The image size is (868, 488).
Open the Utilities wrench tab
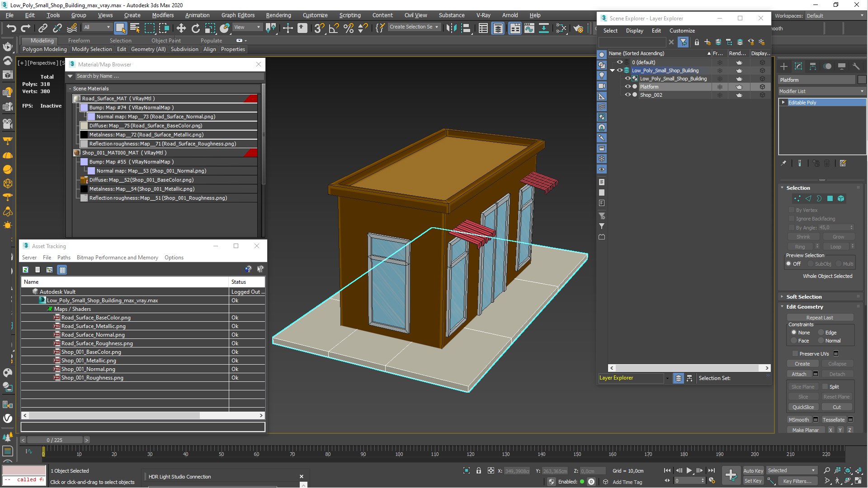pos(856,66)
